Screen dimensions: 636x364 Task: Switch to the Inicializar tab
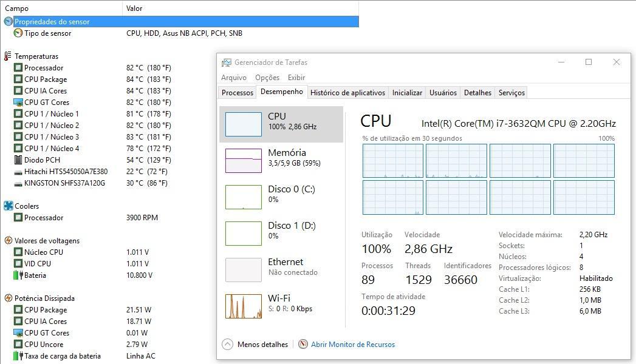coord(407,93)
